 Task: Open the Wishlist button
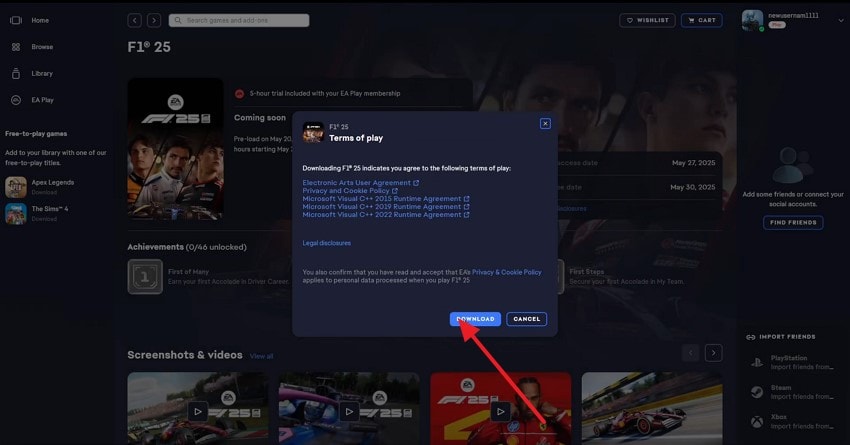click(x=647, y=21)
